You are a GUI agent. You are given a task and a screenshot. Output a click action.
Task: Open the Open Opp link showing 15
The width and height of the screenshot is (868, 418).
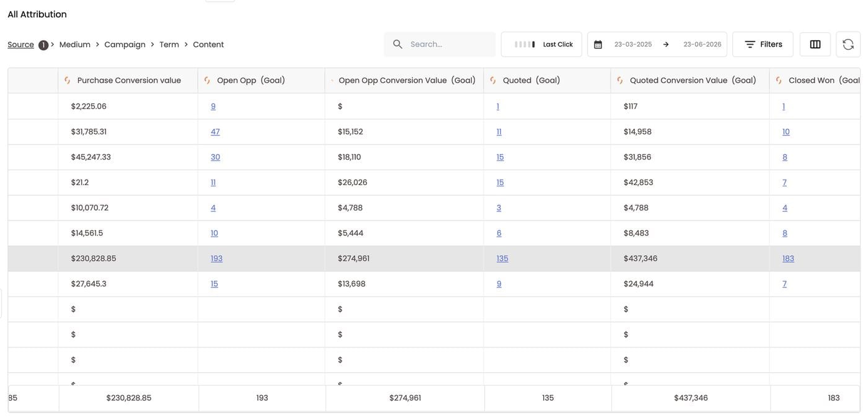[x=214, y=284]
